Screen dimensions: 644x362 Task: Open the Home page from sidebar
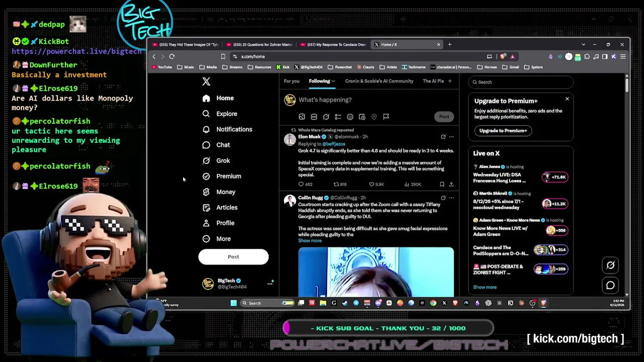coord(218,98)
